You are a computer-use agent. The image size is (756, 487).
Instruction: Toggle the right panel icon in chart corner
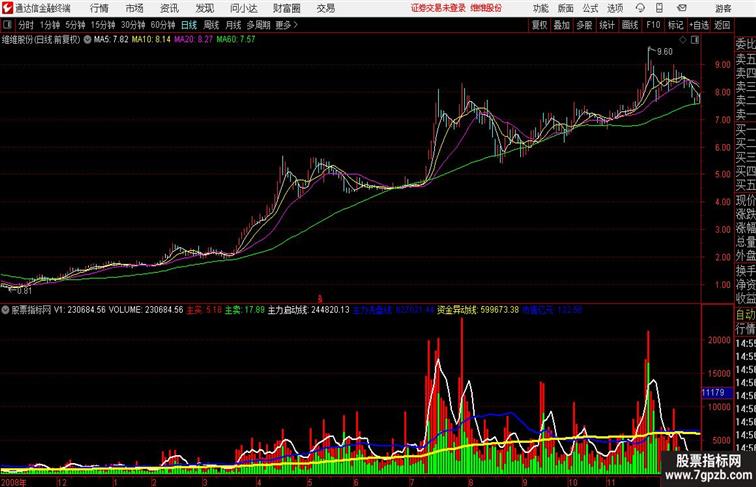[x=695, y=40]
